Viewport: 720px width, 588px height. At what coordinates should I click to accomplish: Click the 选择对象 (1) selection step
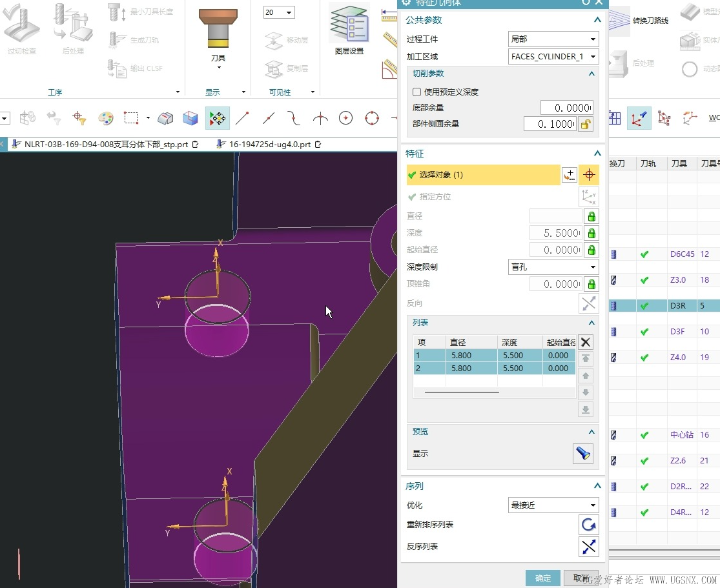(483, 175)
